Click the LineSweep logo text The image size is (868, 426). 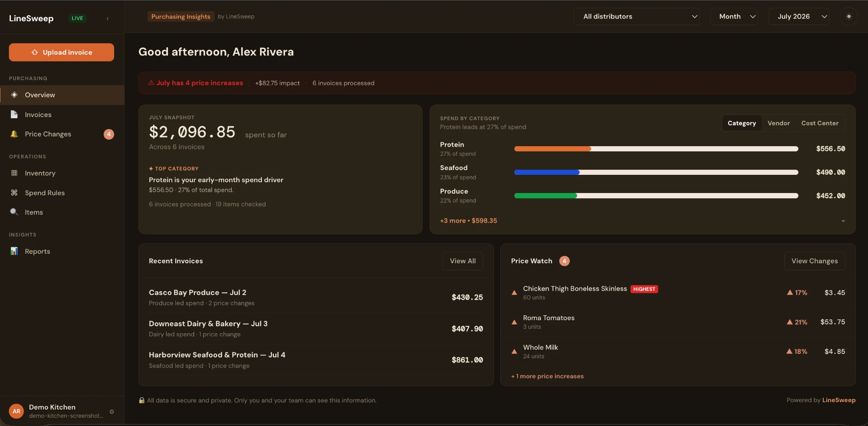pos(31,18)
